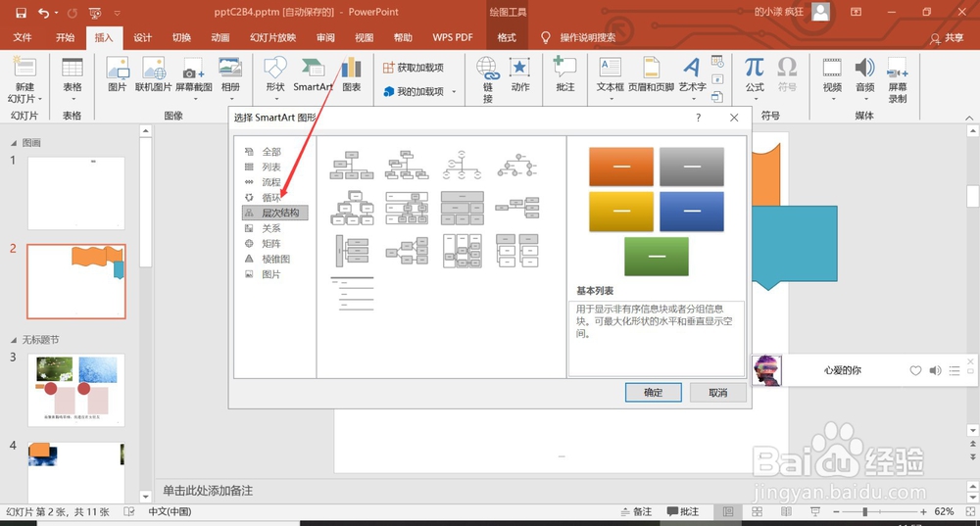This screenshot has height=526, width=980.
Task: Collapse the 无标题节 section
Action: pyautogui.click(x=14, y=340)
